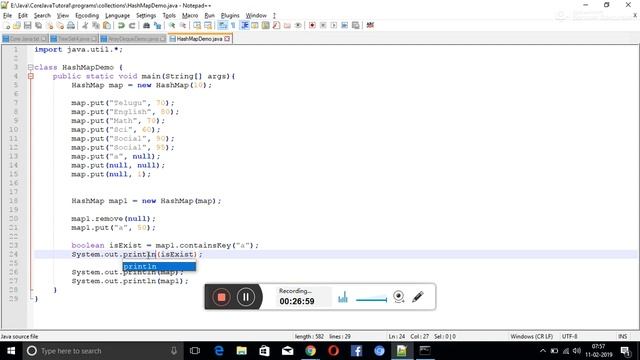Open Opera browser from the taskbar
This screenshot has height=360, width=640.
333,351
